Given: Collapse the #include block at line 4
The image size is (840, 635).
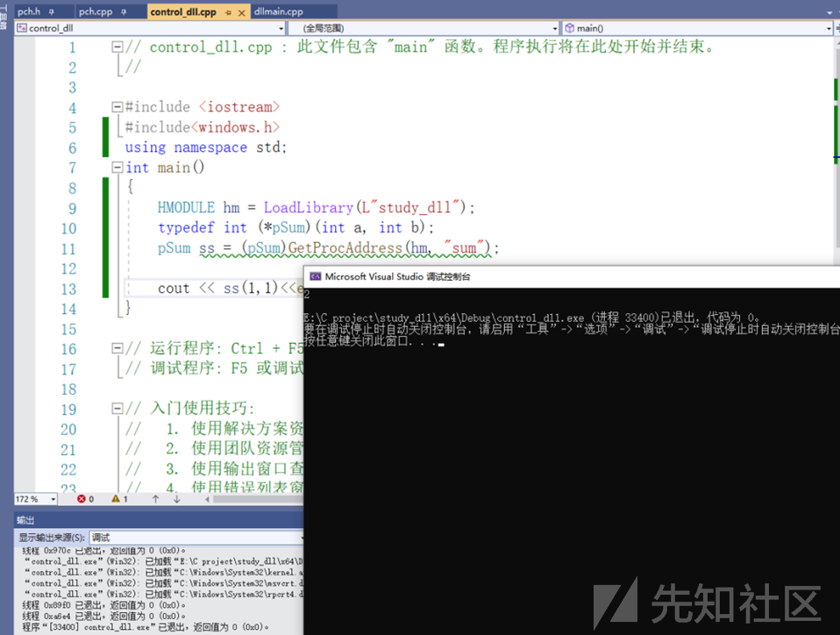Looking at the screenshot, I should coord(117,107).
